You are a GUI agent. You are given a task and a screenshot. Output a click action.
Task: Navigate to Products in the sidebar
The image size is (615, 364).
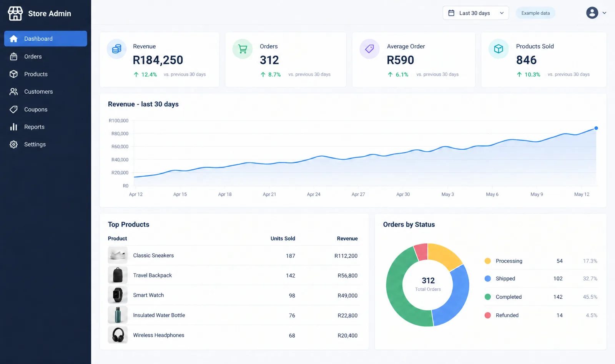[46, 74]
